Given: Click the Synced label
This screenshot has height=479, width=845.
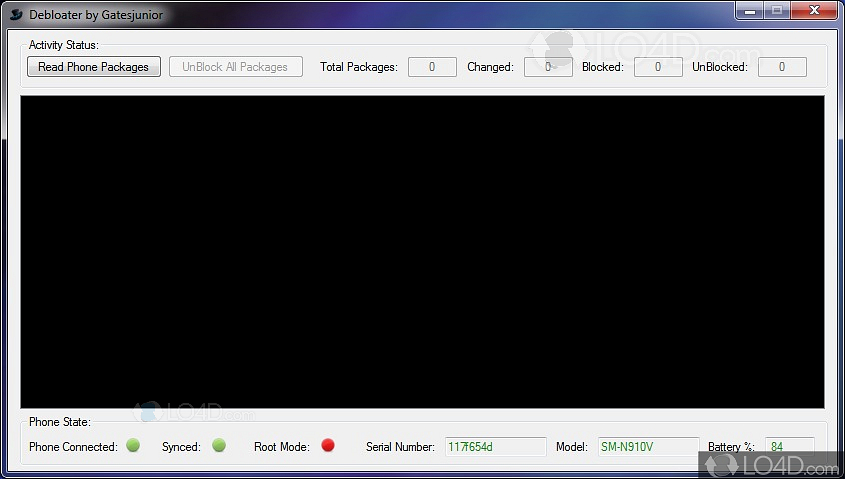Looking at the screenshot, I should (181, 447).
